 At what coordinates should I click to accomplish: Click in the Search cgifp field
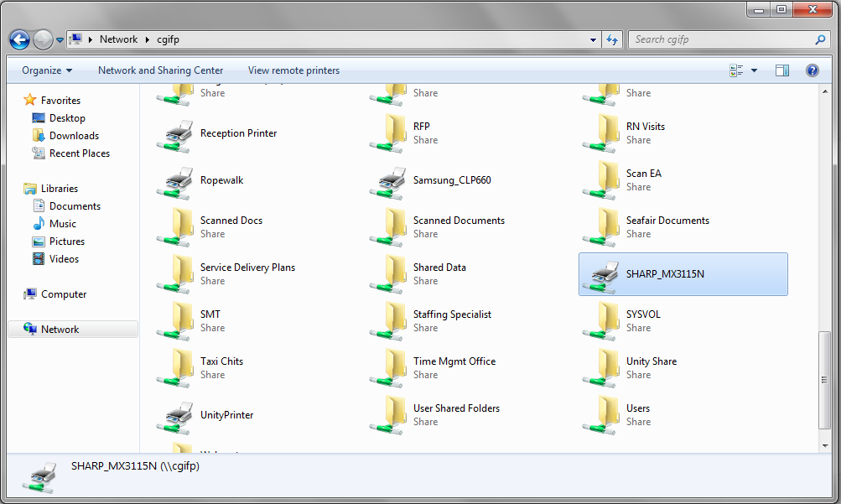tap(721, 39)
